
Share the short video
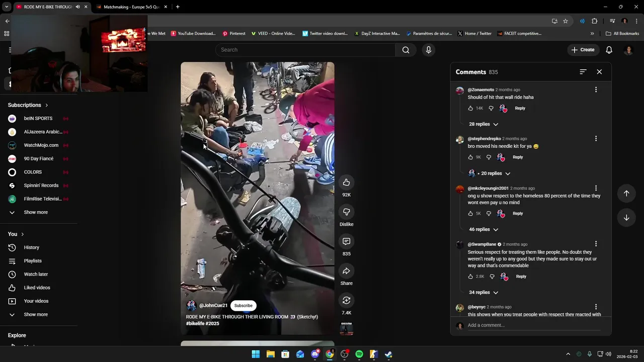(346, 271)
